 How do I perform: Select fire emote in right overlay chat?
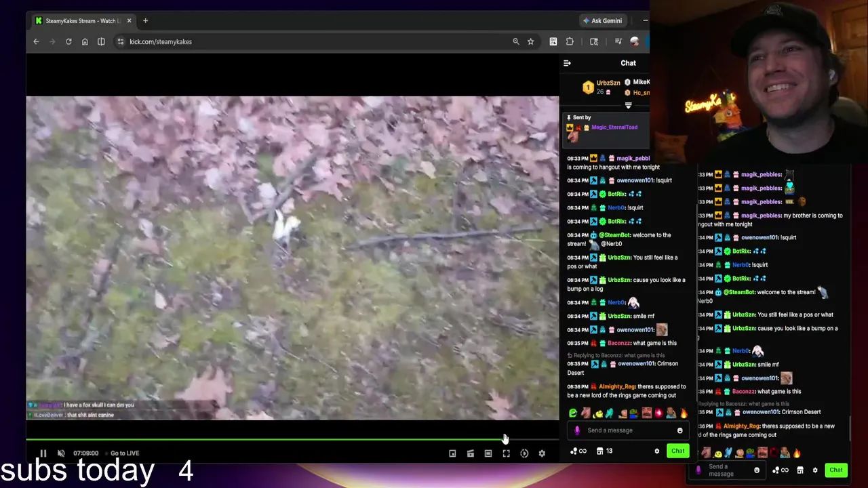coord(797,453)
